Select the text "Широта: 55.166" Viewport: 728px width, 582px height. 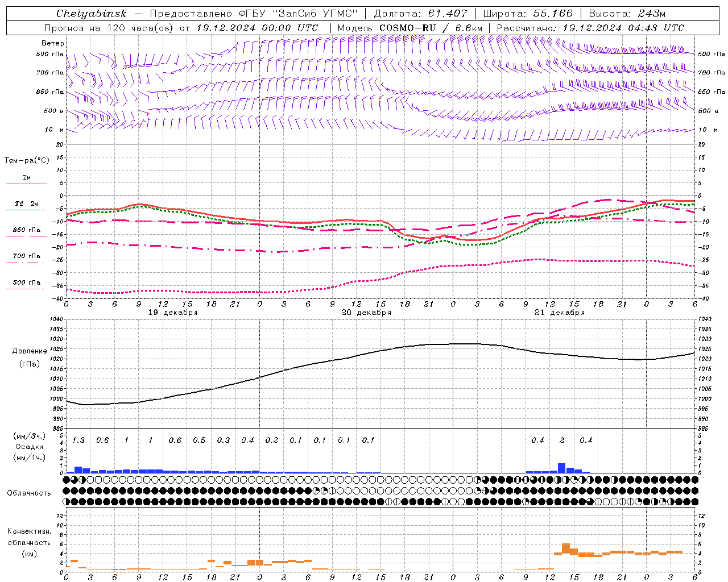coord(527,14)
